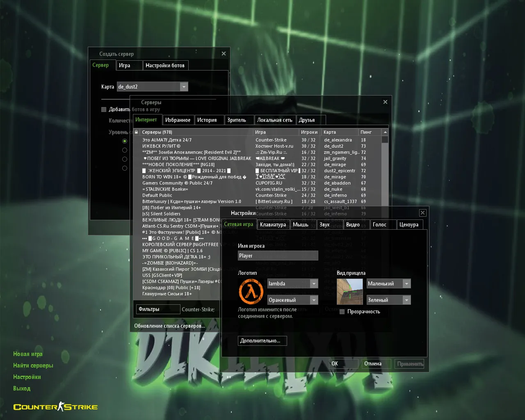
Task: Check the Добавить ботов в игру box
Action: coord(104,110)
